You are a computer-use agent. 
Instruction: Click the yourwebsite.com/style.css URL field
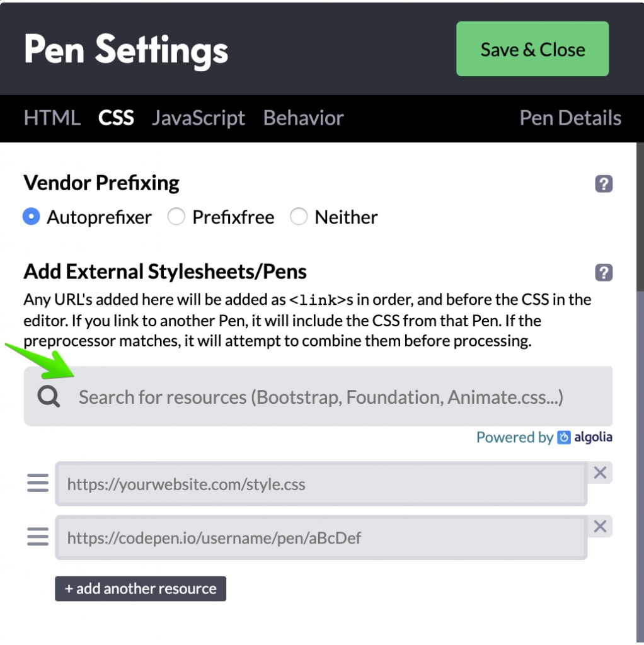(321, 484)
